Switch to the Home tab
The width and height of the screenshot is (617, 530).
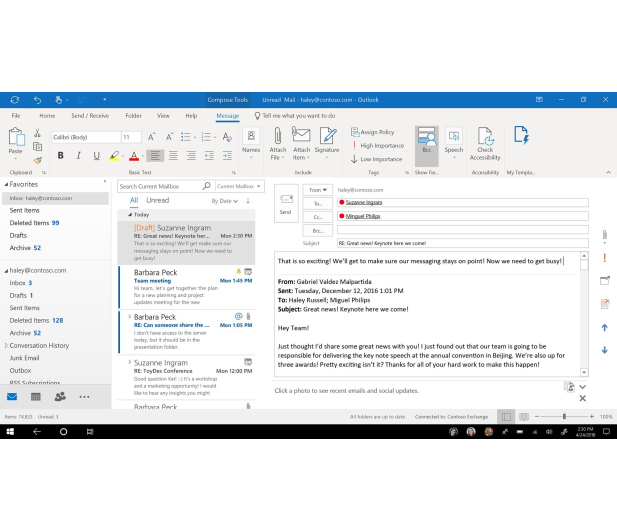click(x=47, y=116)
